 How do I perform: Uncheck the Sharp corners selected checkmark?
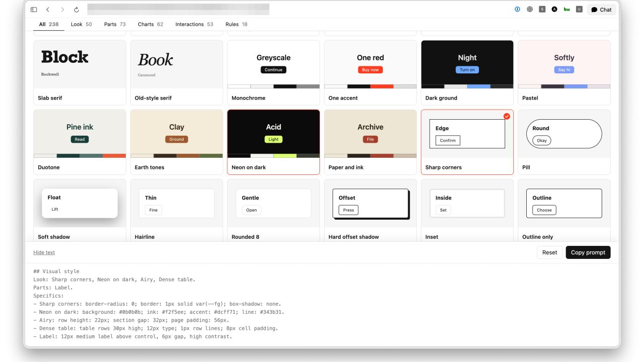click(507, 116)
